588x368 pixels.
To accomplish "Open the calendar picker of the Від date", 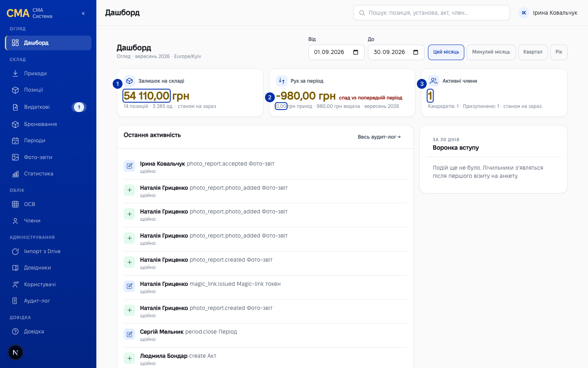I will [x=356, y=52].
